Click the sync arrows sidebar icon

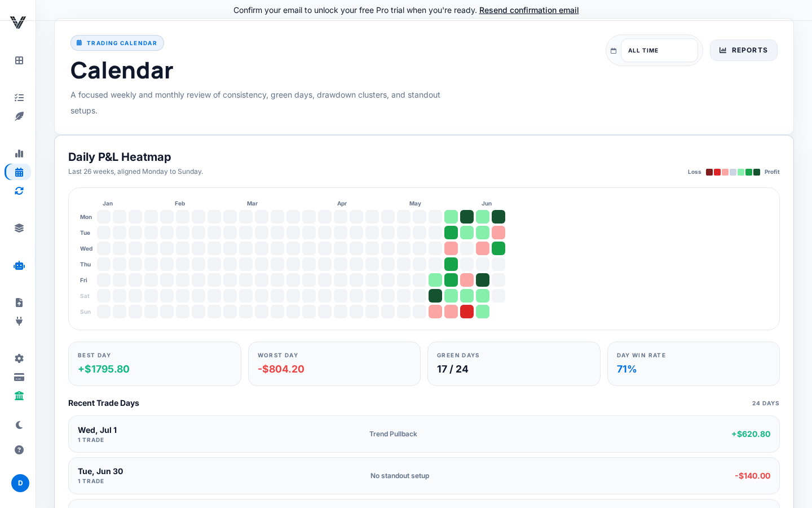pos(19,191)
